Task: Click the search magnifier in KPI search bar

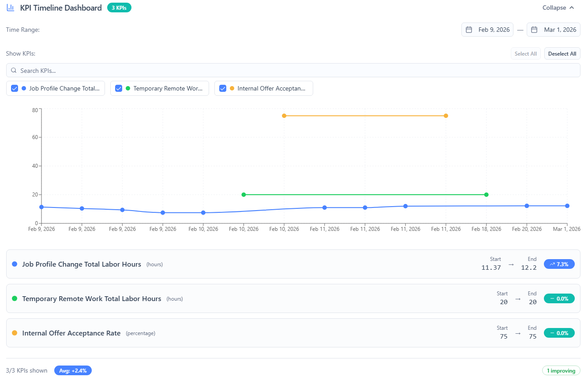Action: (x=14, y=70)
